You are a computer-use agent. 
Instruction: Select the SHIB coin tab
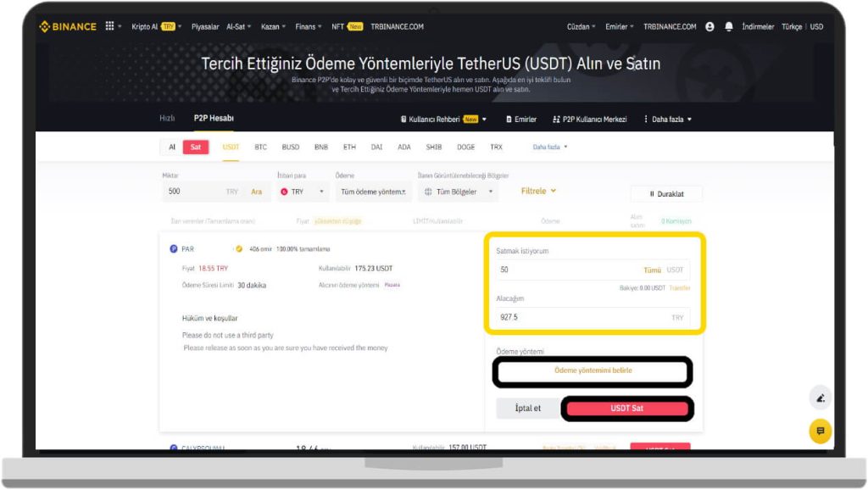(434, 148)
